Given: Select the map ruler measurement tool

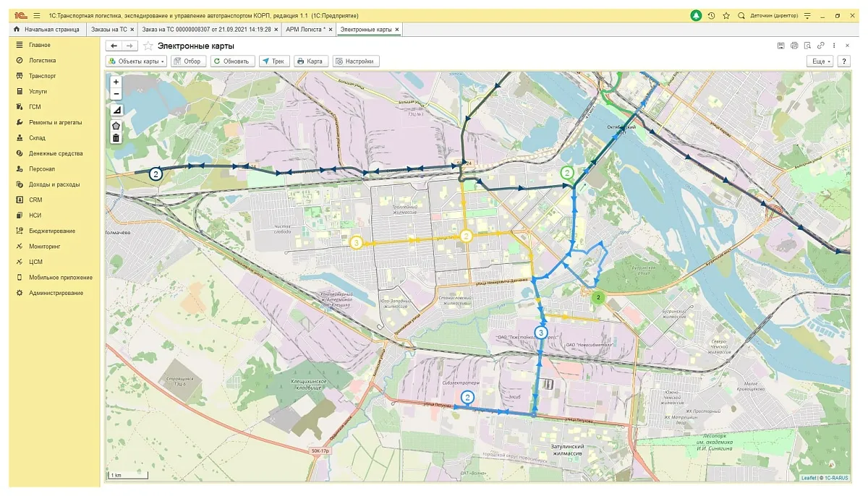Looking at the screenshot, I should (x=116, y=110).
